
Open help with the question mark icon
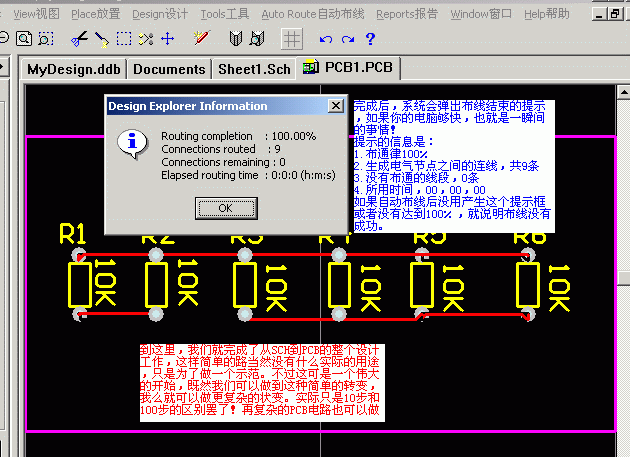pos(370,39)
